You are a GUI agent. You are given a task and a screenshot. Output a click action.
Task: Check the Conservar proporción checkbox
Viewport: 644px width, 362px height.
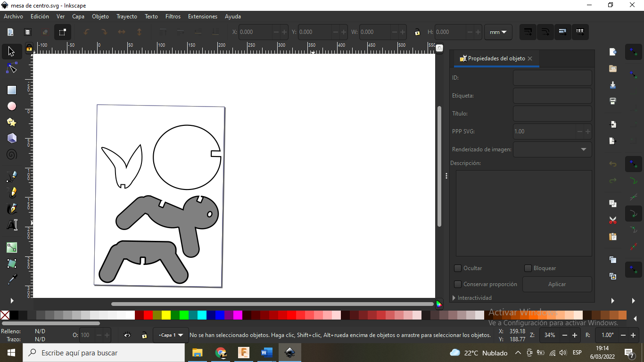[457, 284]
